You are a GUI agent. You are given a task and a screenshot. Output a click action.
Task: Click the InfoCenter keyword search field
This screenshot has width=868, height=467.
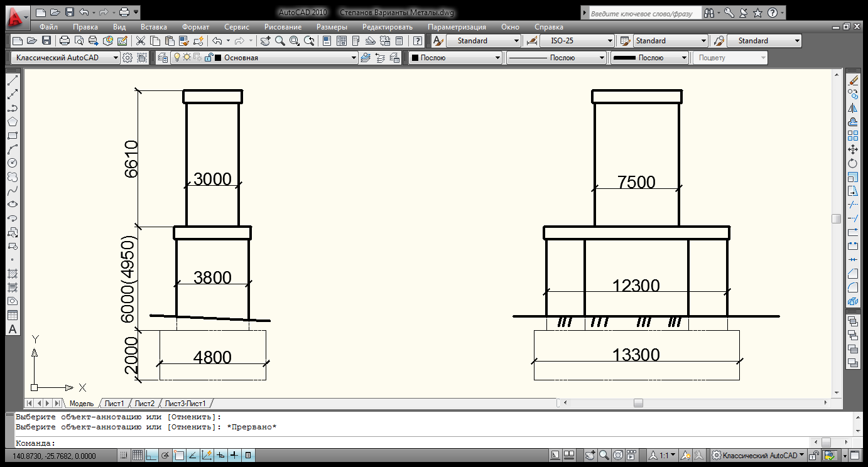click(644, 13)
